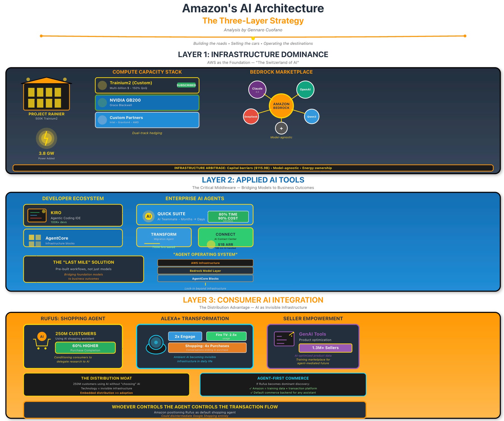Select the Qwen3 model circle
Image resolution: width=504 pixels, height=421 pixels.
tap(312, 116)
